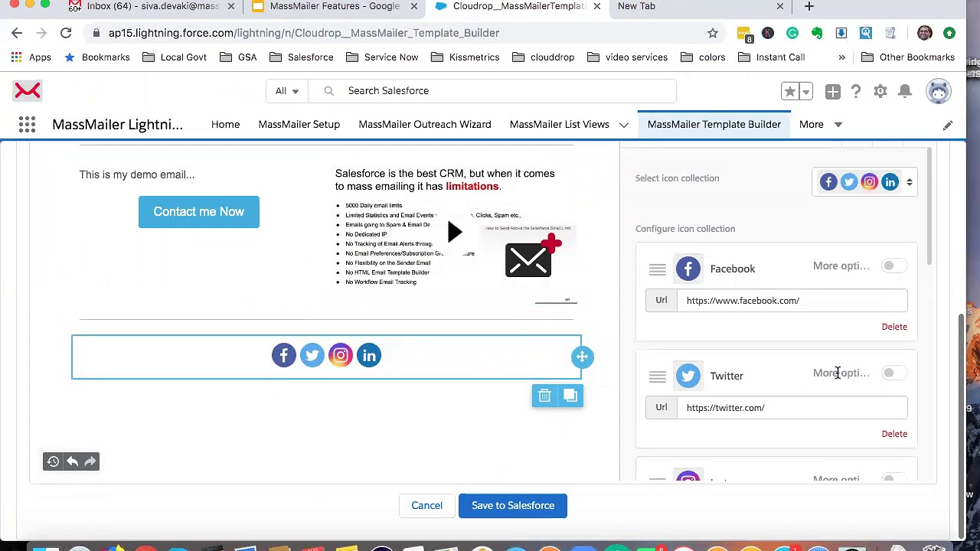Click Save to Salesforce
This screenshot has height=551, width=980.
(513, 506)
